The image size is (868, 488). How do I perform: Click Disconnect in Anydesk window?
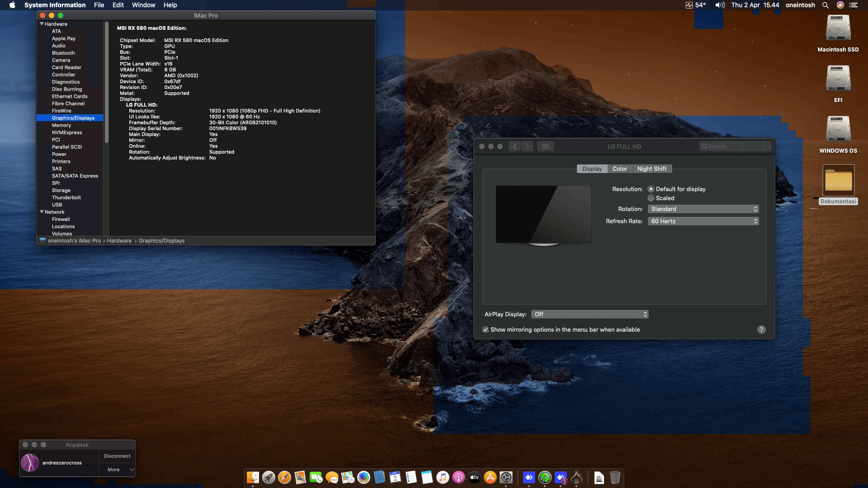pos(117,456)
